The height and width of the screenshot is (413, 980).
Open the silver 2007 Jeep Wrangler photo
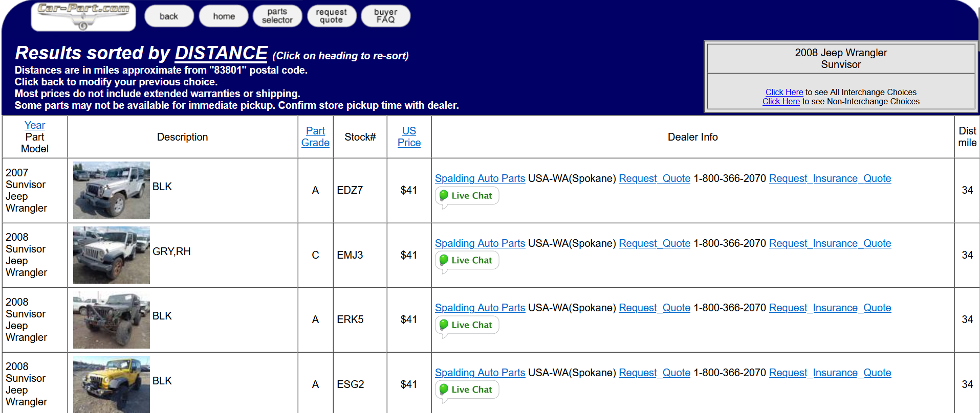tap(112, 190)
